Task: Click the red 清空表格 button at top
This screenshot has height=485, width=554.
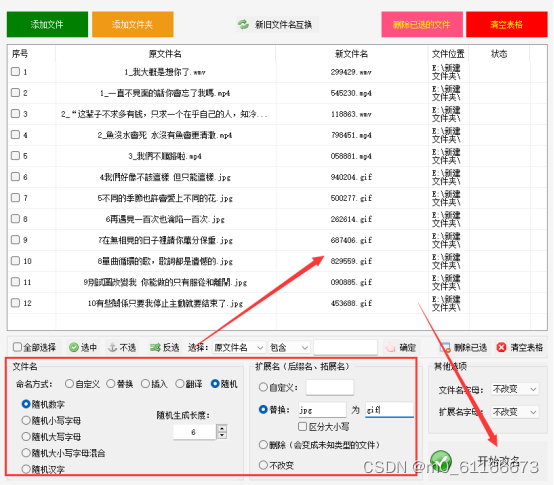Action: (507, 24)
